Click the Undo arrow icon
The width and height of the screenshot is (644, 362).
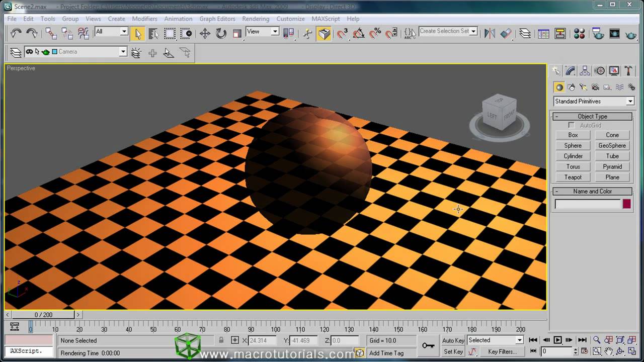click(x=16, y=34)
